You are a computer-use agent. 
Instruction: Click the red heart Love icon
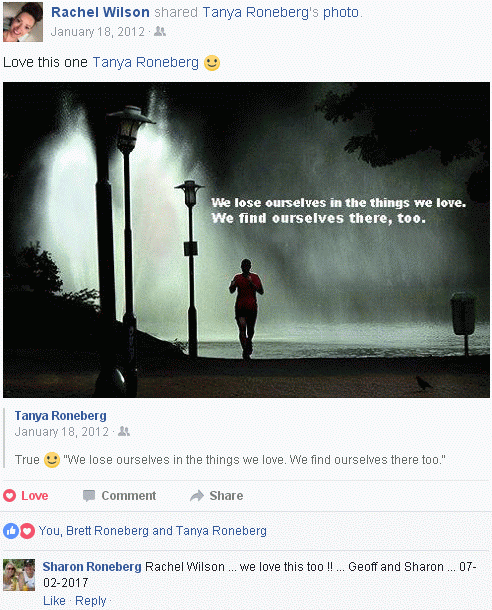9,496
